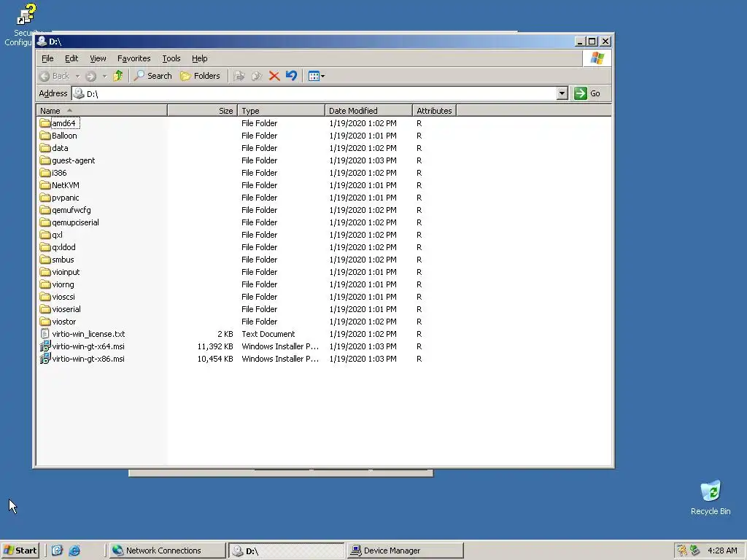Select the i386 folder icon
This screenshot has width=747, height=560.
tap(45, 173)
